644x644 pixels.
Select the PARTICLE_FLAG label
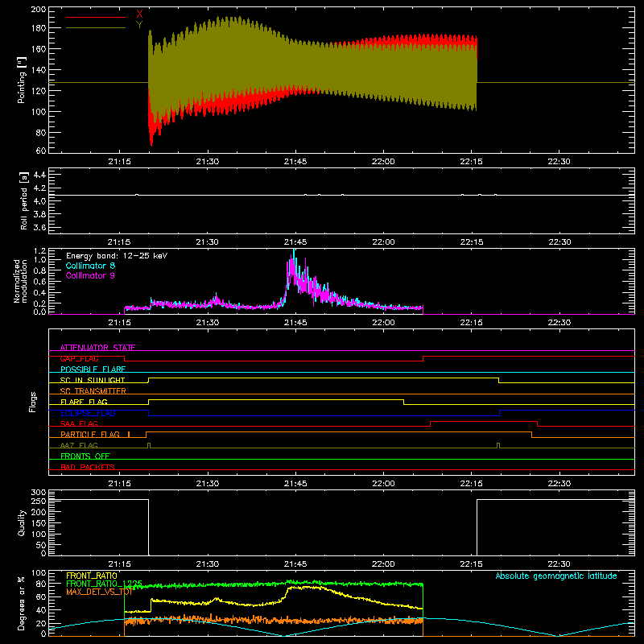click(90, 434)
